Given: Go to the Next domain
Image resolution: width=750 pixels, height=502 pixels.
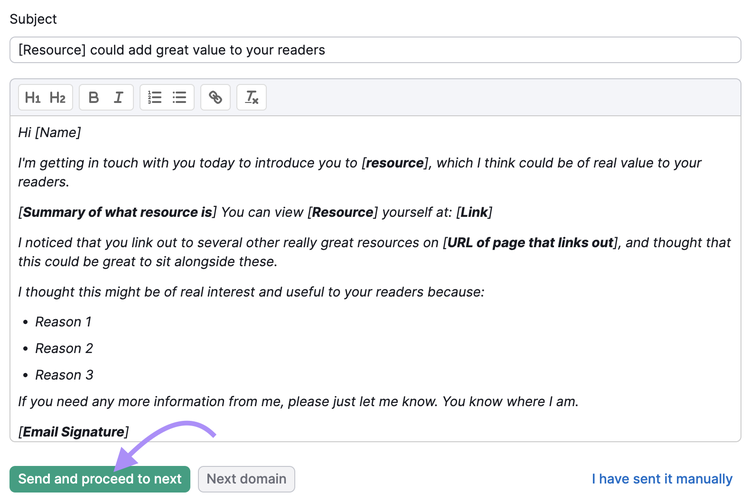Looking at the screenshot, I should [x=246, y=479].
